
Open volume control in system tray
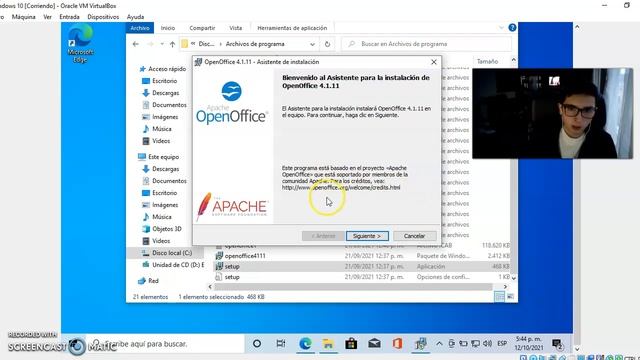(487, 344)
